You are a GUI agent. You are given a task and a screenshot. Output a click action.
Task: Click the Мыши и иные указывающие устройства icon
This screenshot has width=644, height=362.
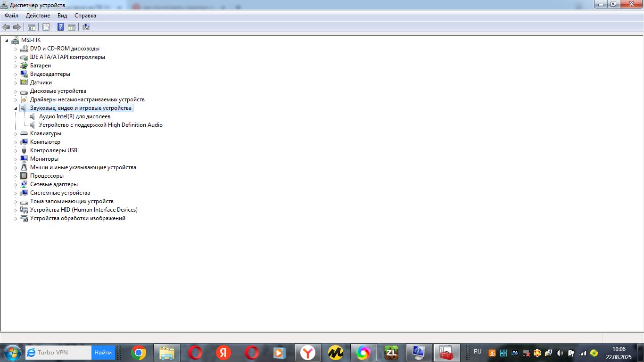coord(24,167)
